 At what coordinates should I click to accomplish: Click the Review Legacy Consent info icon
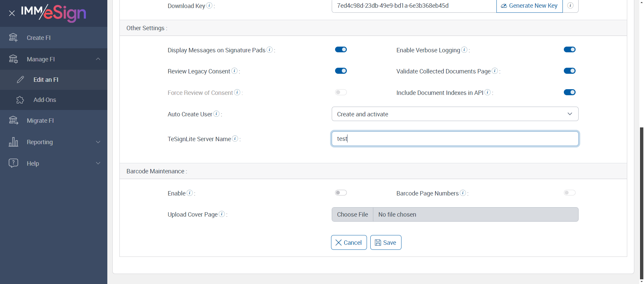[234, 71]
